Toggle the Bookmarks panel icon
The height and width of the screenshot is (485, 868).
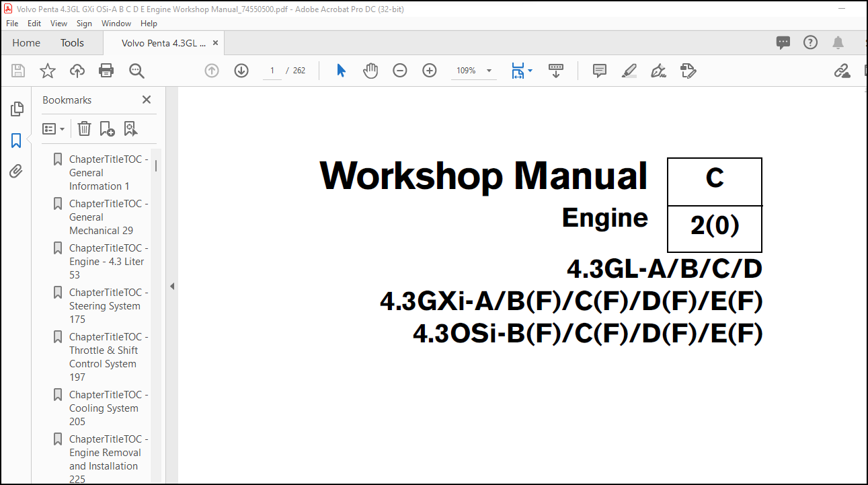16,141
